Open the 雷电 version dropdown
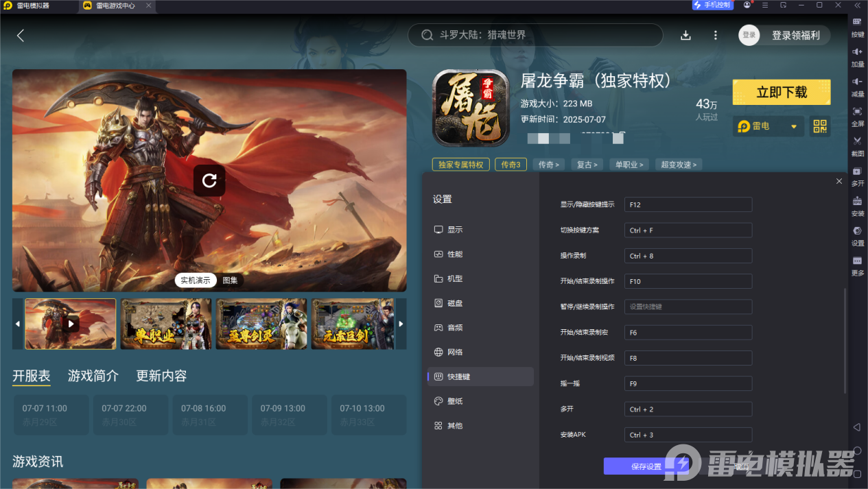The image size is (868, 489). point(767,126)
